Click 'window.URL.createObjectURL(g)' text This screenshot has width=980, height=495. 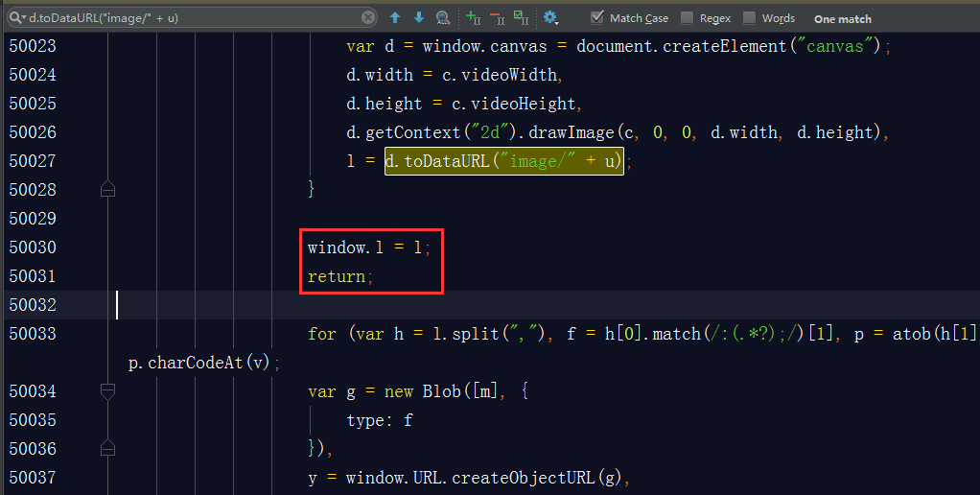click(483, 478)
